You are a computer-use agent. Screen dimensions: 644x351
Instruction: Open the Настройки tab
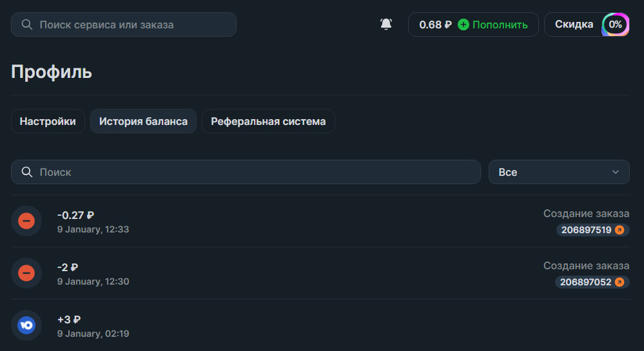pyautogui.click(x=48, y=121)
